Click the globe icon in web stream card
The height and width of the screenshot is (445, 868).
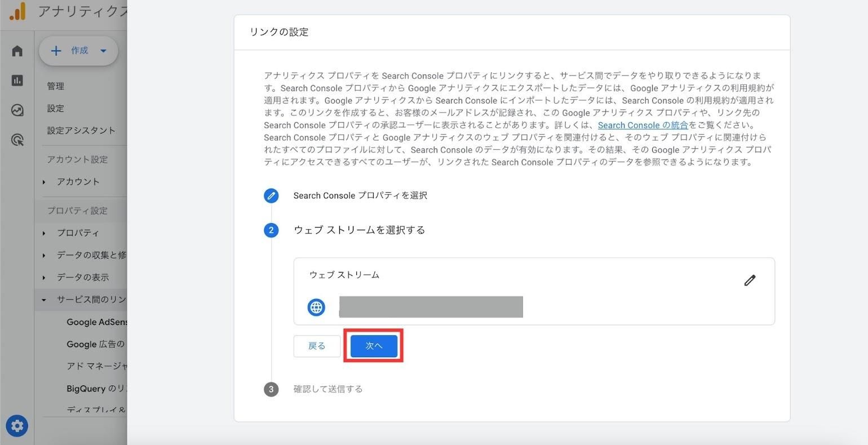point(316,308)
